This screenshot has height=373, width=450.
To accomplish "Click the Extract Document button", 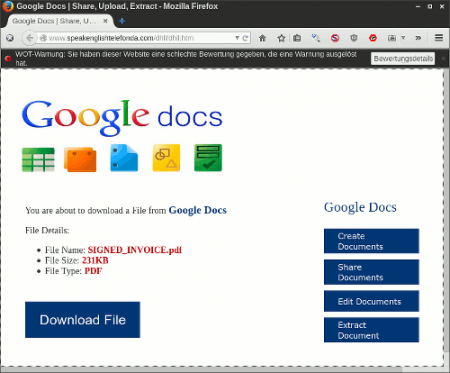I will pos(371,330).
